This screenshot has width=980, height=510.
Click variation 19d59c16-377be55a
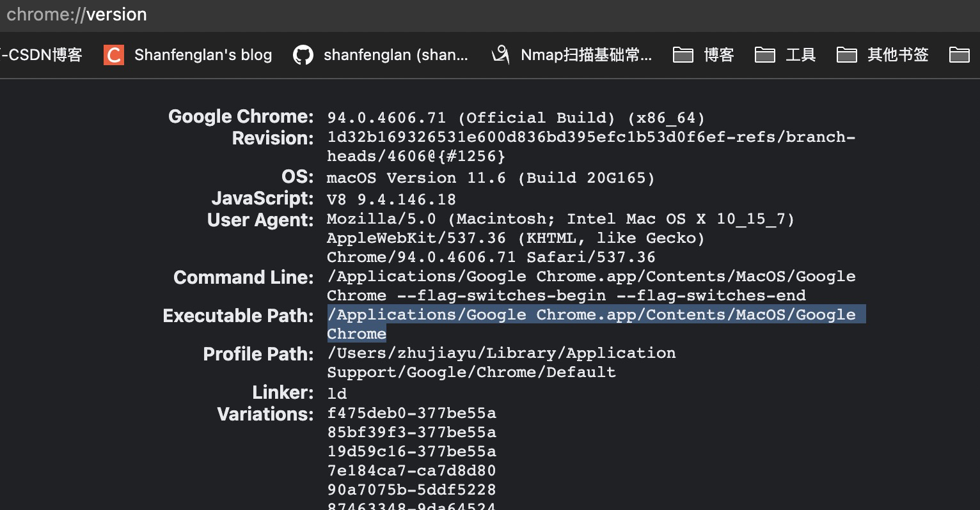[x=412, y=452]
